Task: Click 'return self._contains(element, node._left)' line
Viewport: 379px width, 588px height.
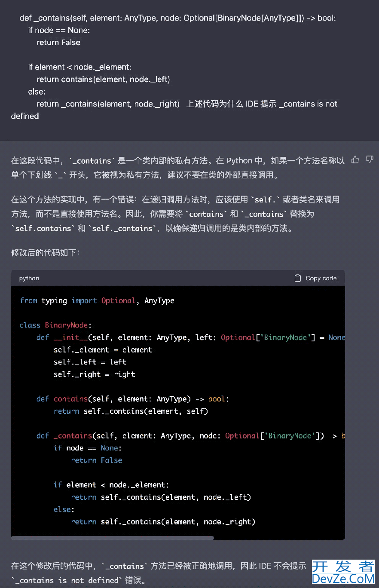Action: pyautogui.click(x=161, y=497)
